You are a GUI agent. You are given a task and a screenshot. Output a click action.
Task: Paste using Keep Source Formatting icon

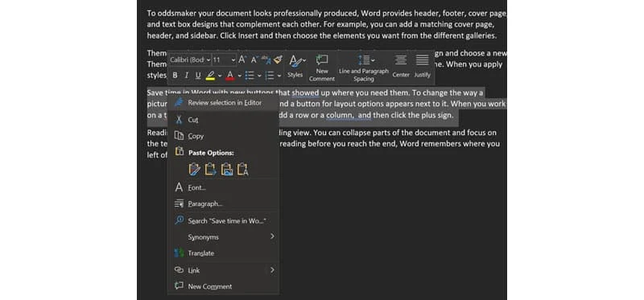point(194,169)
